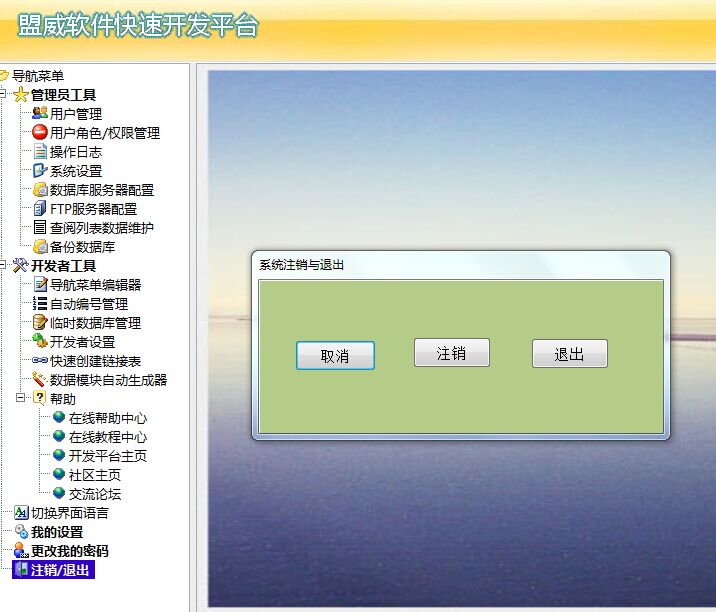Click the 系统注销与退出 dialog title bar

(461, 264)
